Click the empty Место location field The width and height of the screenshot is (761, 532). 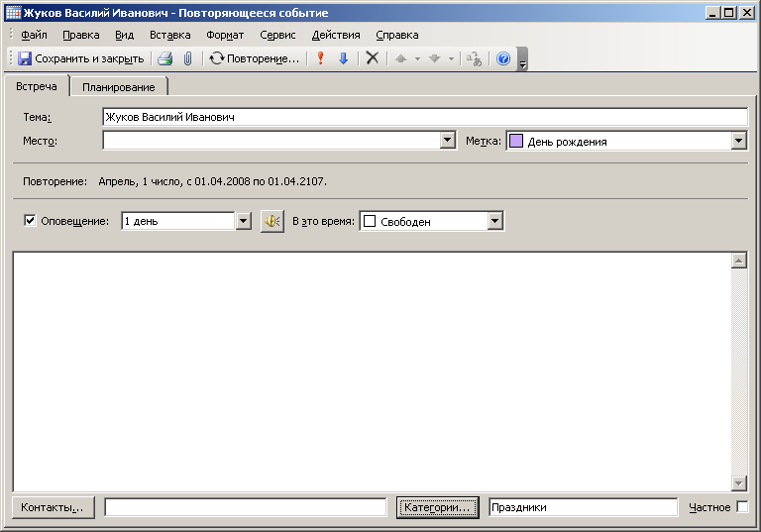(272, 141)
